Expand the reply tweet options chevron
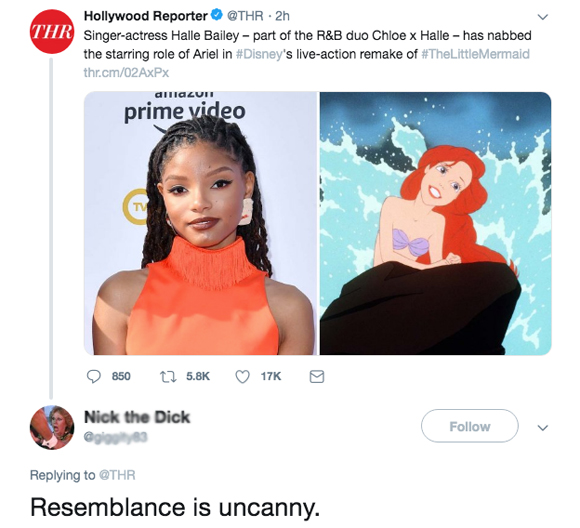The height and width of the screenshot is (528, 580). pyautogui.click(x=542, y=428)
